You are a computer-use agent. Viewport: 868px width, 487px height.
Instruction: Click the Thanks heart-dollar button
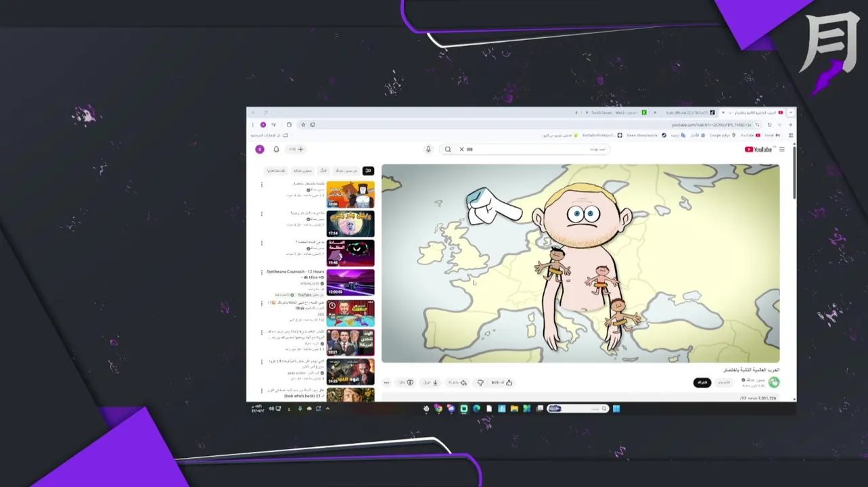(406, 383)
